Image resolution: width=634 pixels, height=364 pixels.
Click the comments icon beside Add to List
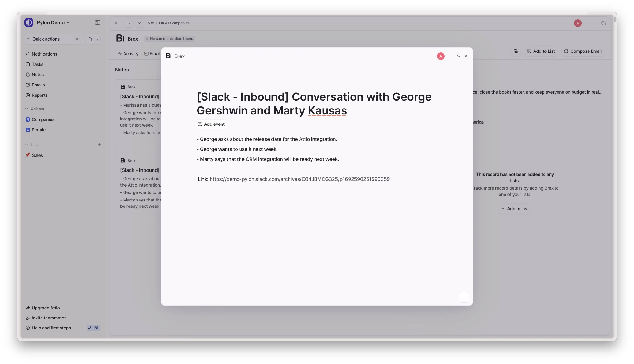516,51
